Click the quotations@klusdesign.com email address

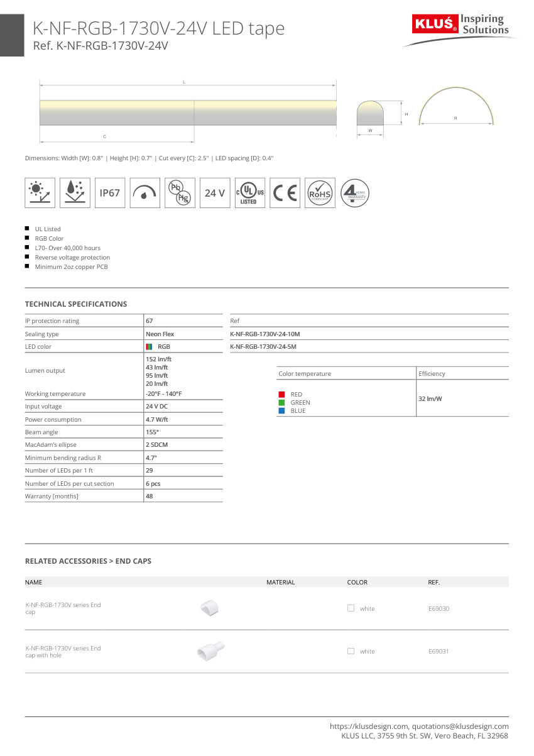[461, 726]
